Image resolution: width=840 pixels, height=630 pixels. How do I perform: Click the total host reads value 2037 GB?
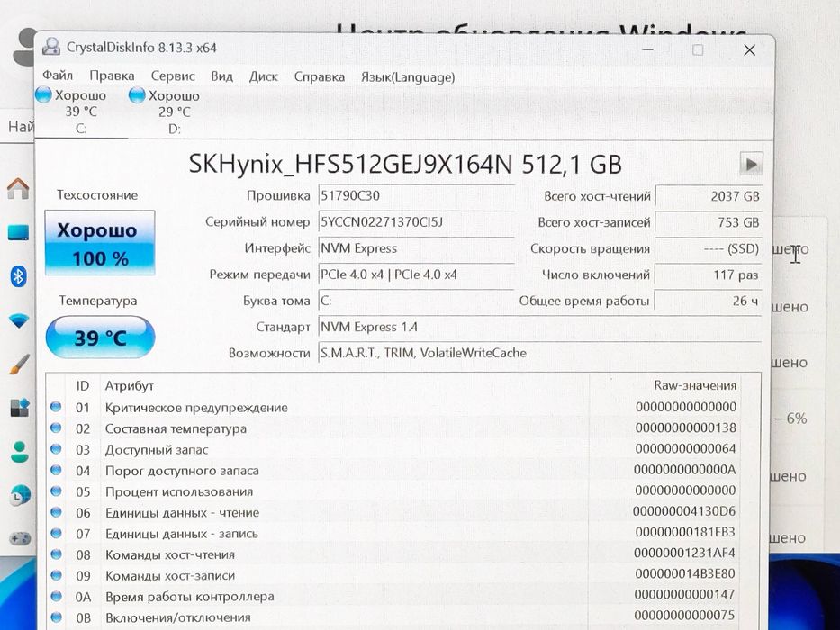709,196
